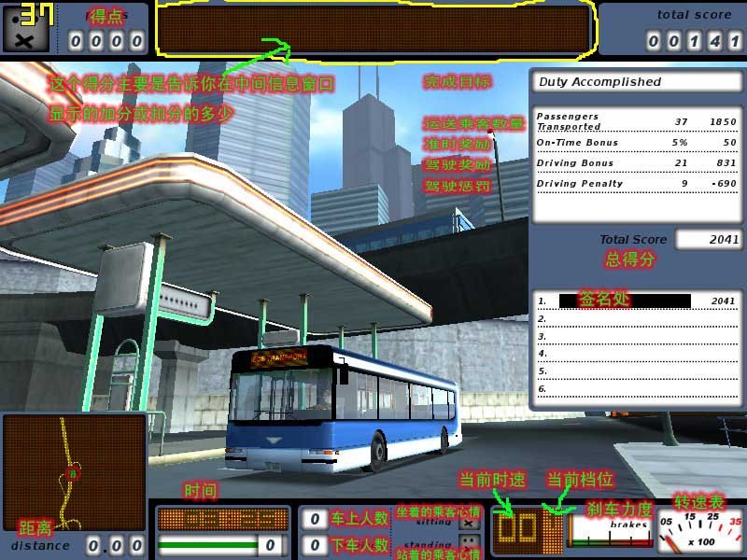Click the route minimap
This screenshot has height=560, width=747.
(x=74, y=471)
